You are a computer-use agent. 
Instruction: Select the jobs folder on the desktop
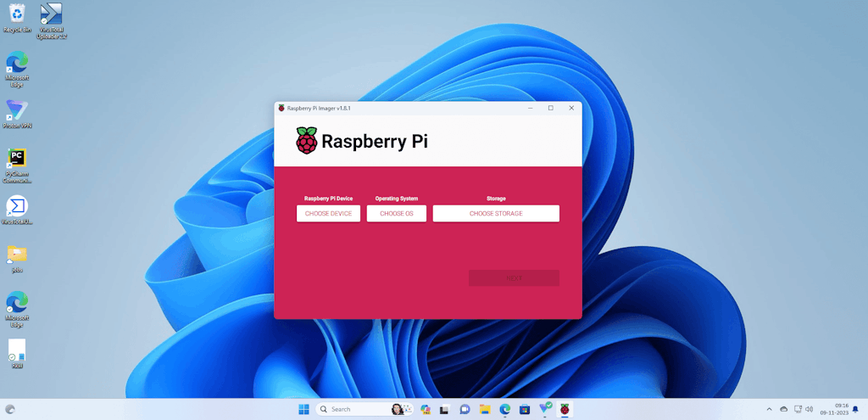(17, 259)
